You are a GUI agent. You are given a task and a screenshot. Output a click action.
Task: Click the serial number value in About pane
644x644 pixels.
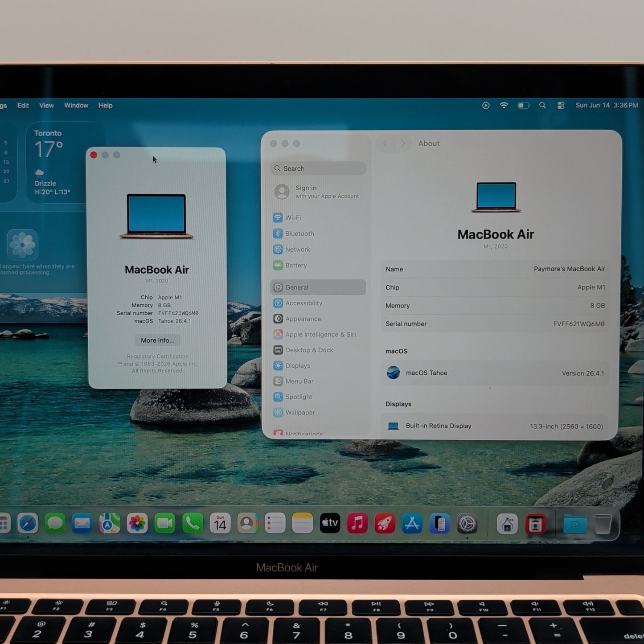[579, 324]
